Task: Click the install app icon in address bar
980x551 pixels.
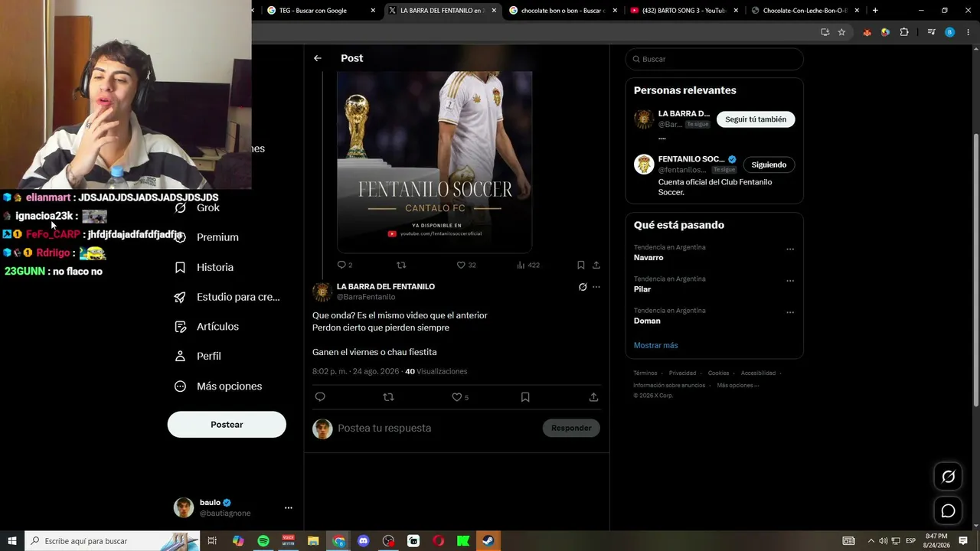Action: pyautogui.click(x=825, y=32)
